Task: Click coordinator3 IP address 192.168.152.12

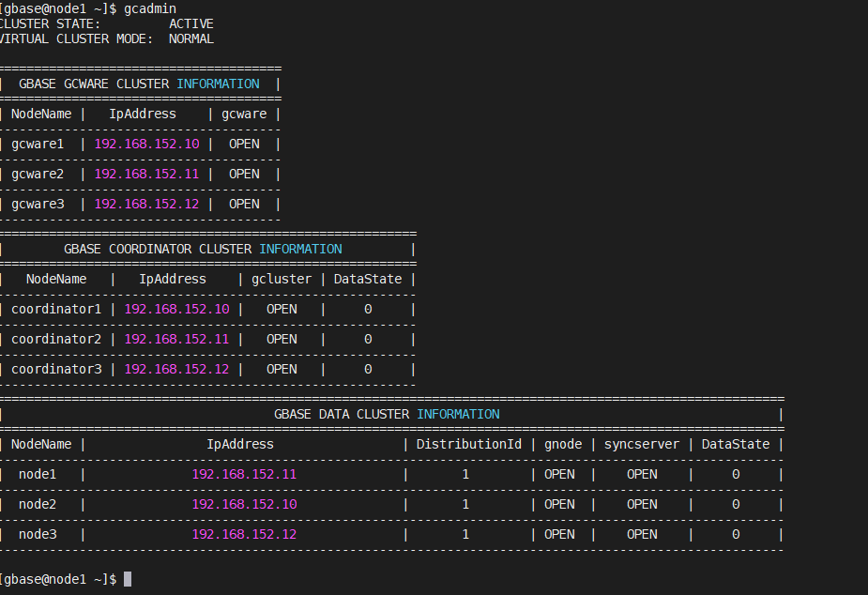Action: click(176, 369)
